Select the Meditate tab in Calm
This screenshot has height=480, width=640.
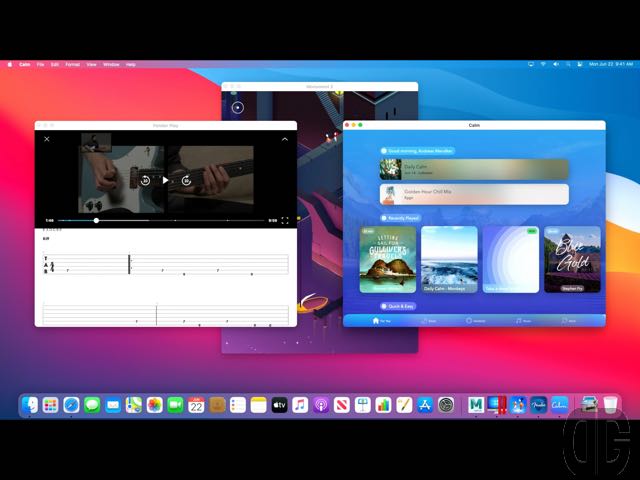point(476,321)
